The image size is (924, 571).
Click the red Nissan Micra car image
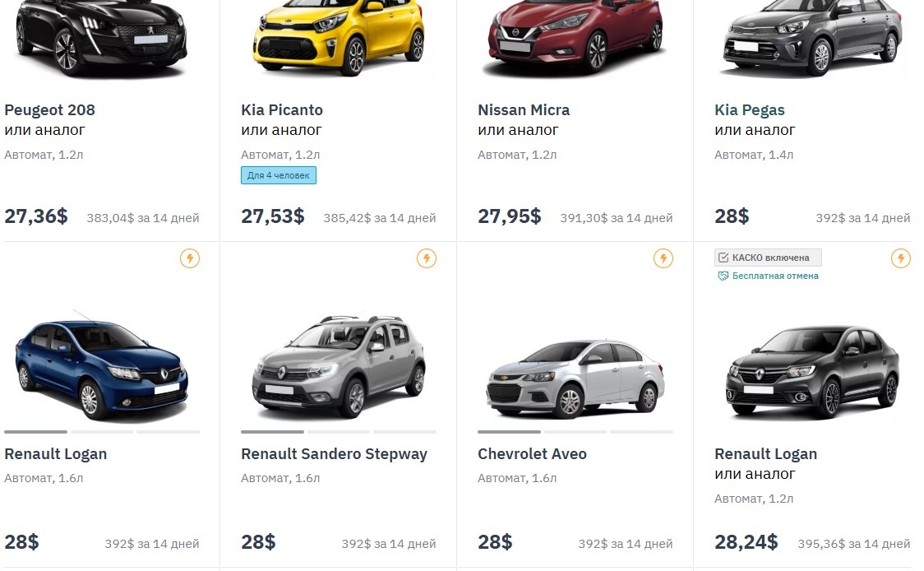click(575, 37)
